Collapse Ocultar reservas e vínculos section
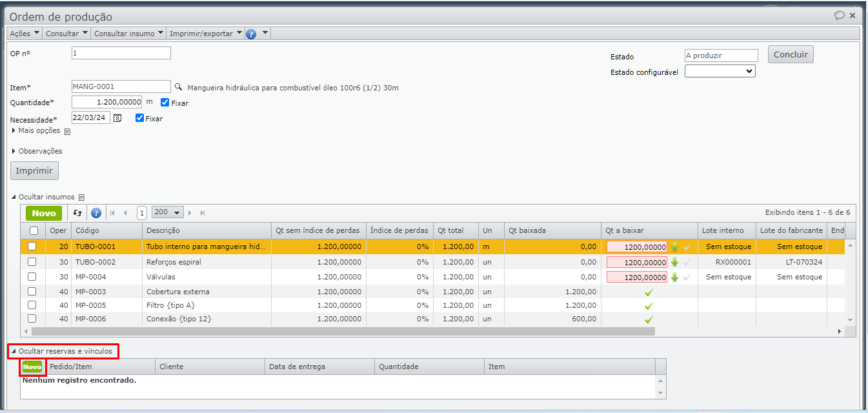 [61, 351]
